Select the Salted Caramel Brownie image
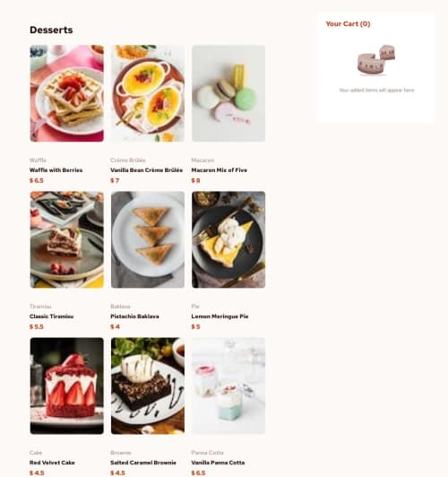 pos(148,386)
